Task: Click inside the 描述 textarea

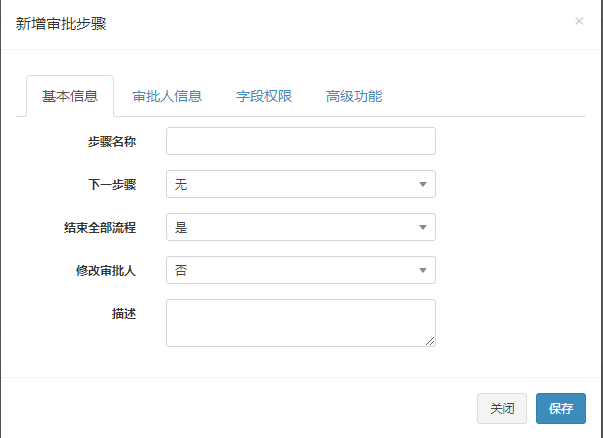Action: click(x=300, y=322)
